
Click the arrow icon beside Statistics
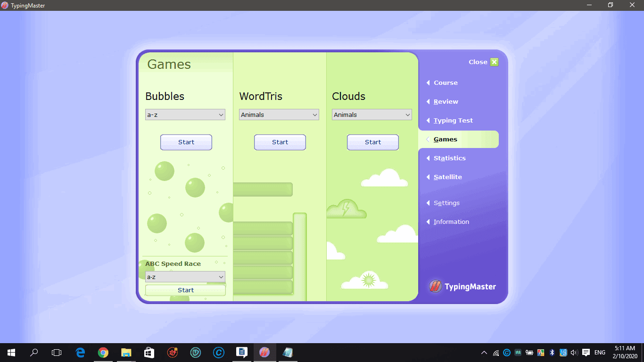coord(428,158)
